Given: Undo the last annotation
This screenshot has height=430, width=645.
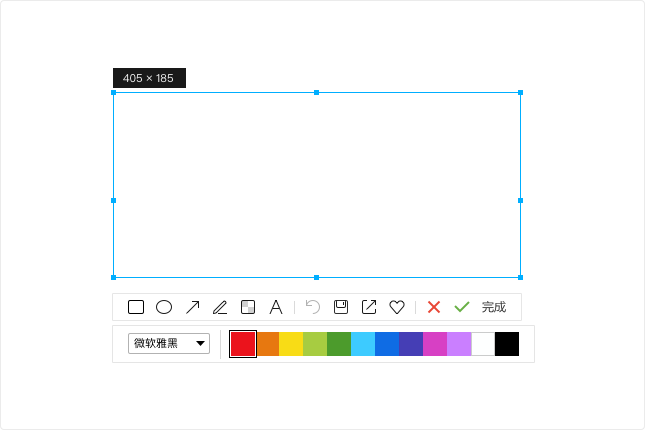Looking at the screenshot, I should tap(313, 307).
